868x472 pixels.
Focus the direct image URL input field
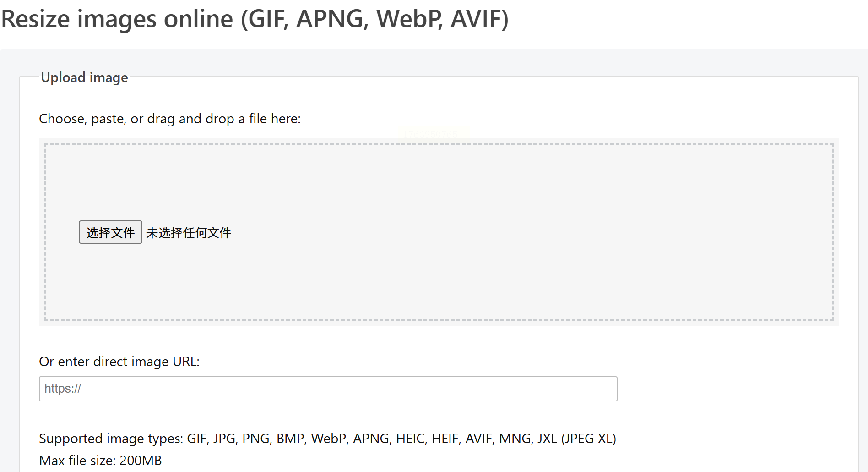(328, 389)
